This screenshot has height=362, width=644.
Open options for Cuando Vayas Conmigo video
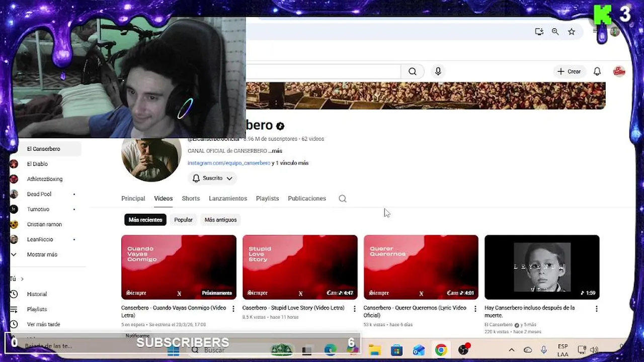click(x=233, y=309)
